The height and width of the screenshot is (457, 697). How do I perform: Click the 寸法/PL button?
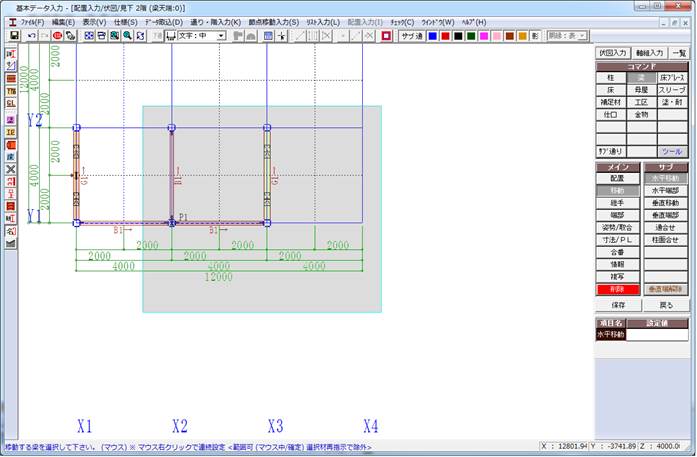click(617, 240)
